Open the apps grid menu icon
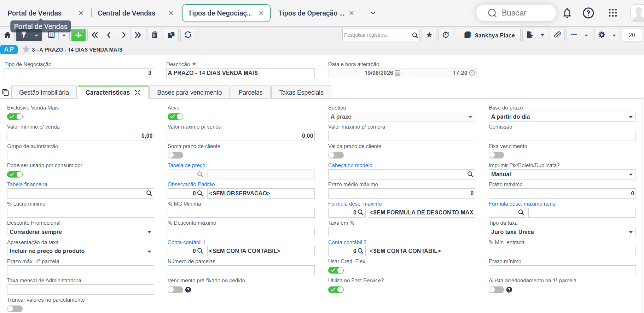 coord(613,13)
